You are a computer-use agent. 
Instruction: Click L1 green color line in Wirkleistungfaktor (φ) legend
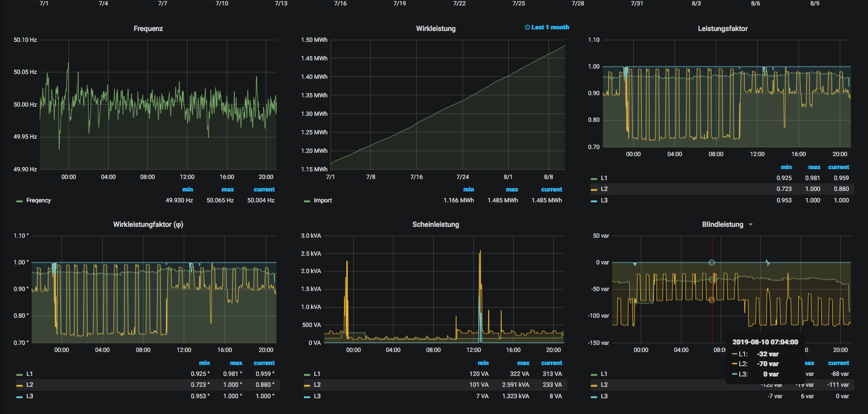click(20, 374)
